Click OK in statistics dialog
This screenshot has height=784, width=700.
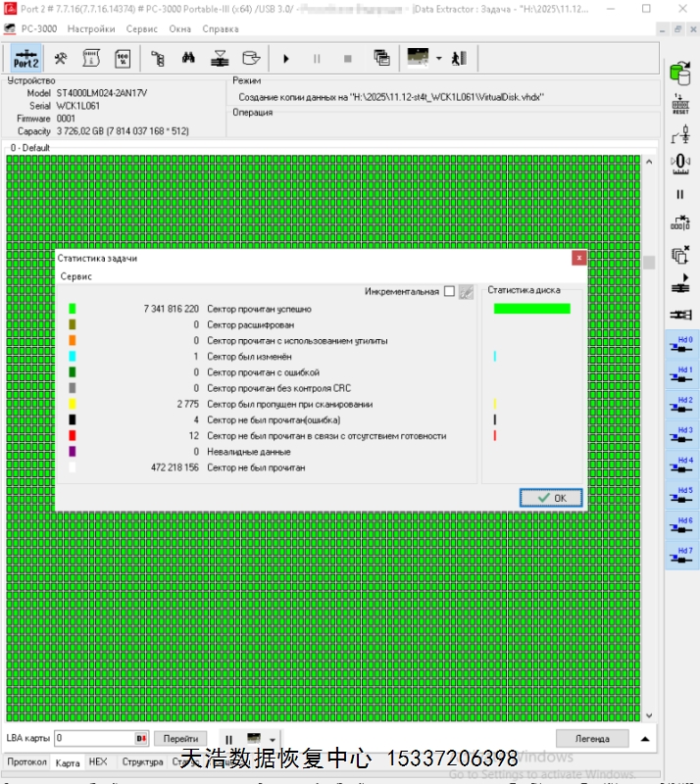click(x=551, y=498)
